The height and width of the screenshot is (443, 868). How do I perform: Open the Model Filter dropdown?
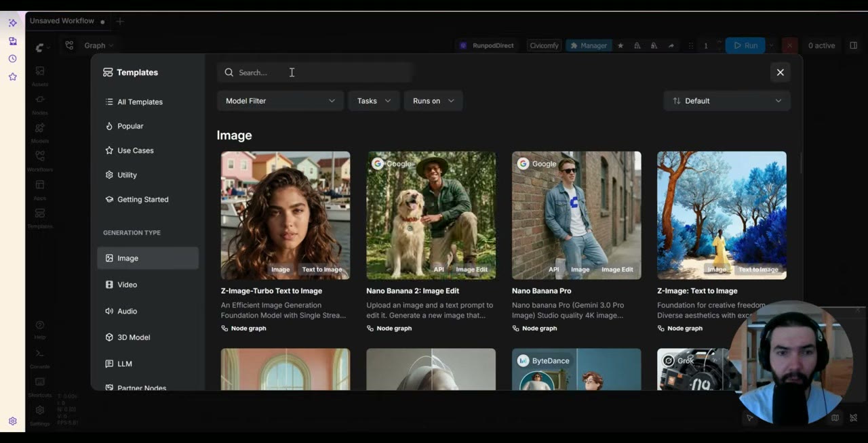click(x=280, y=101)
